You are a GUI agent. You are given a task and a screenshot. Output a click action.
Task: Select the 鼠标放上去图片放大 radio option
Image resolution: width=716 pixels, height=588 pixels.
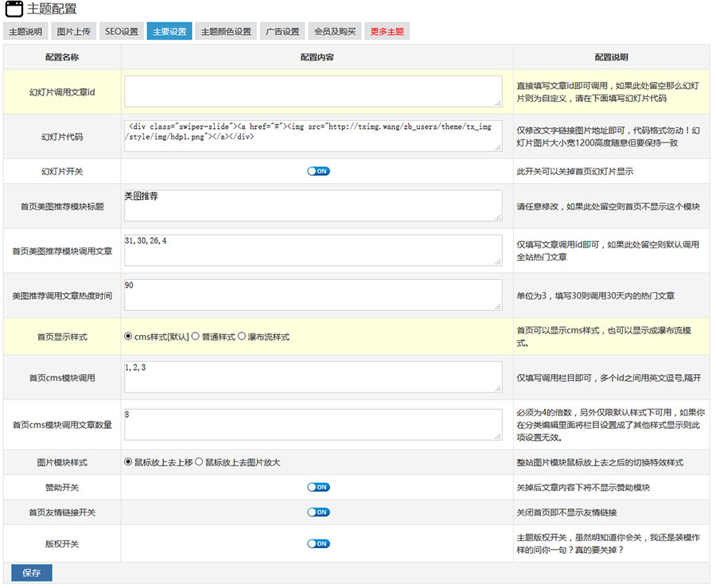click(x=199, y=462)
